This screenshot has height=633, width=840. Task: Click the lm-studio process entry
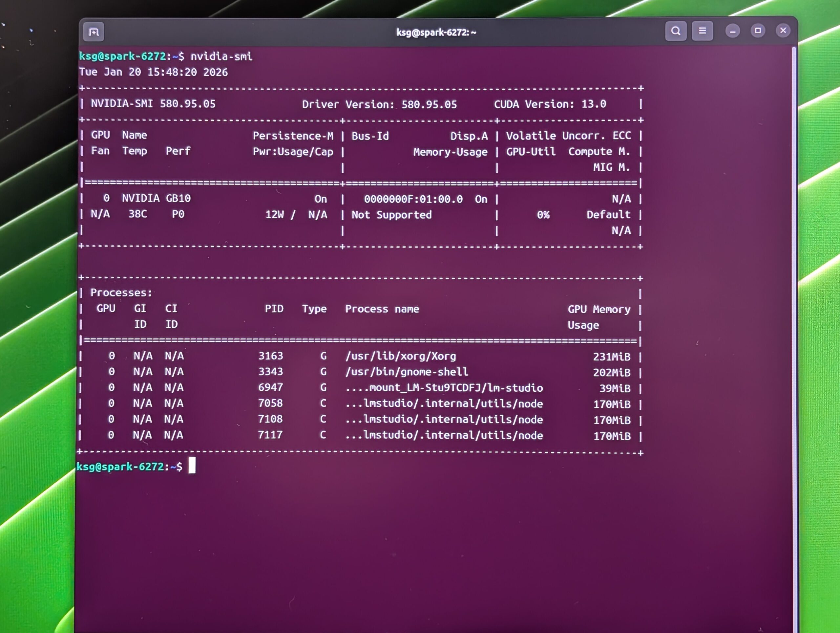(x=444, y=388)
